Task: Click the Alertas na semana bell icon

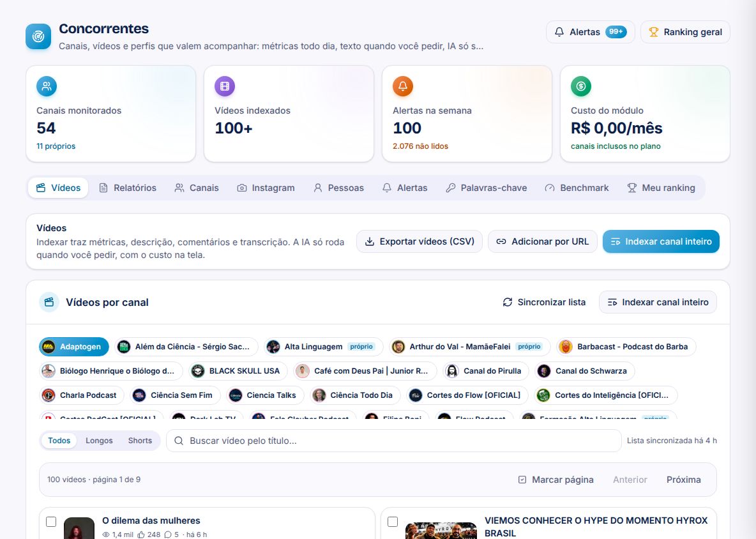Action: coord(403,86)
